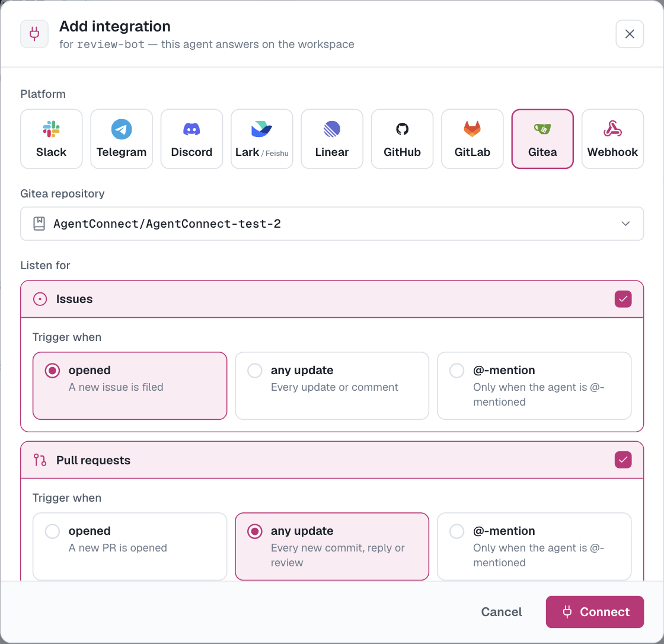Select Issues @-mention radio button

coord(457,371)
